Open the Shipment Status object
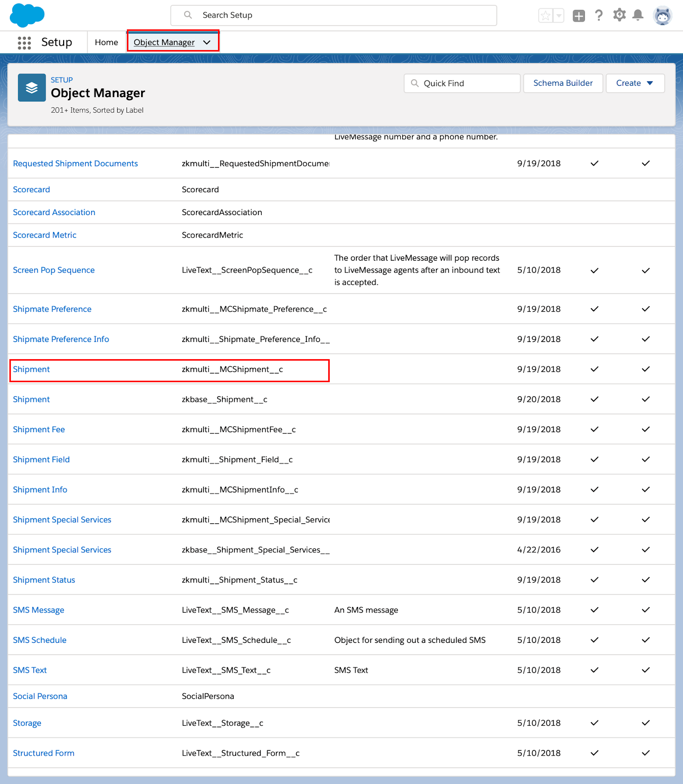Image resolution: width=683 pixels, height=784 pixels. (44, 580)
